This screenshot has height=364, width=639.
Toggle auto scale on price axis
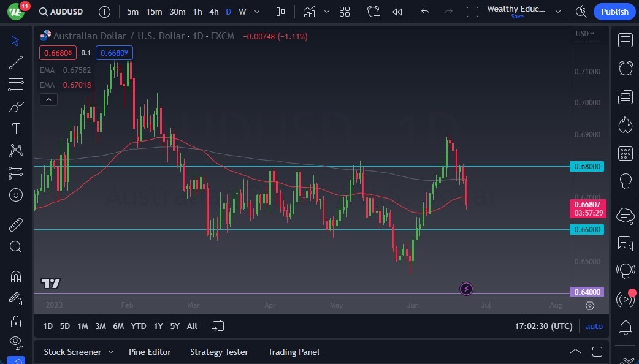coord(594,326)
